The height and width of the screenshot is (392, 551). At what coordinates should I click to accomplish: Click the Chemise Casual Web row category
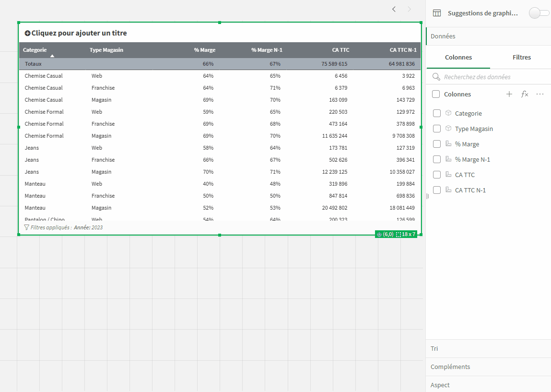(44, 76)
